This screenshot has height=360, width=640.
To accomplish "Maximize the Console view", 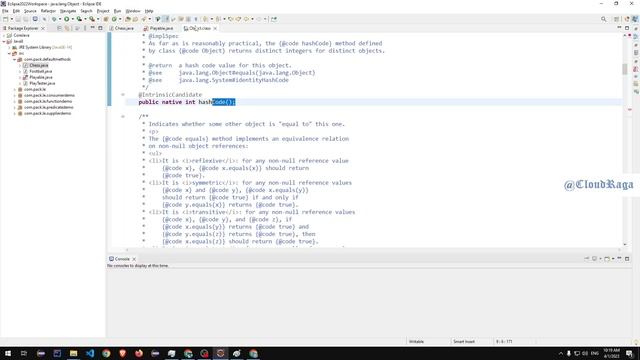I will point(627,259).
